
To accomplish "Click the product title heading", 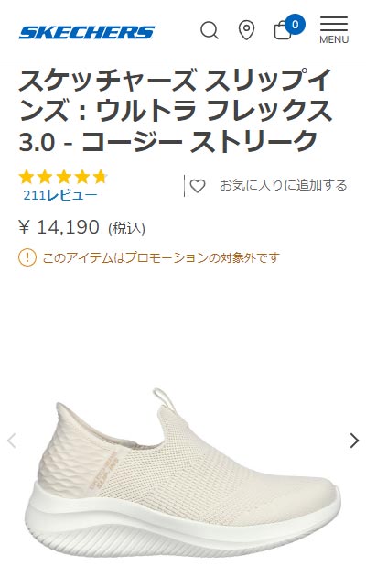I will tap(176, 111).
